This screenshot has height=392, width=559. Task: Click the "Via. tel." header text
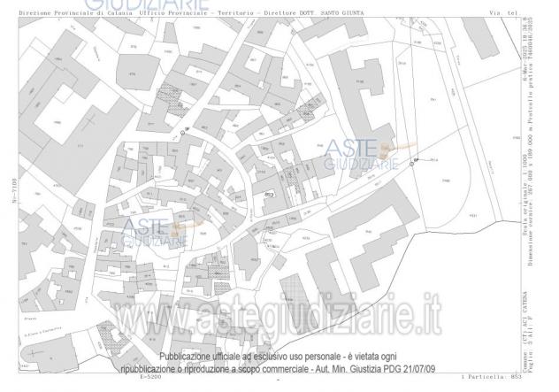pyautogui.click(x=504, y=13)
